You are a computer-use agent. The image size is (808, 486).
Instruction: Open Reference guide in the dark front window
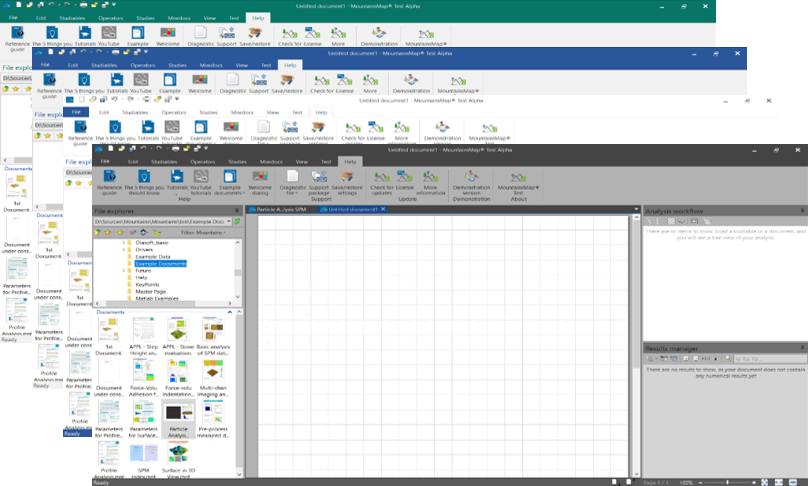tap(109, 181)
